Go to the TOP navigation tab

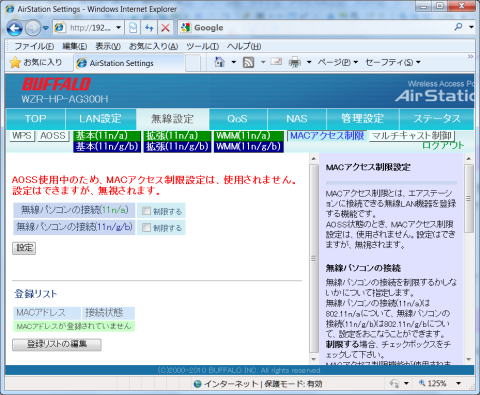pyautogui.click(x=35, y=119)
